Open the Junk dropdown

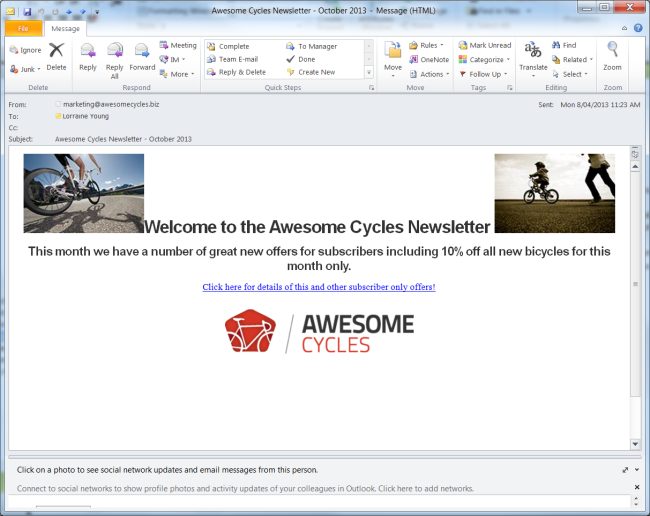click(x=25, y=69)
